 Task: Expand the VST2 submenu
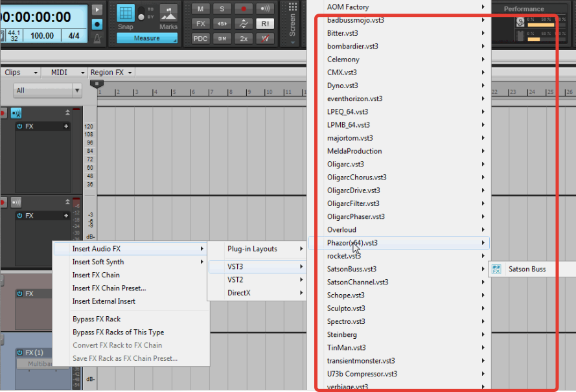click(257, 280)
